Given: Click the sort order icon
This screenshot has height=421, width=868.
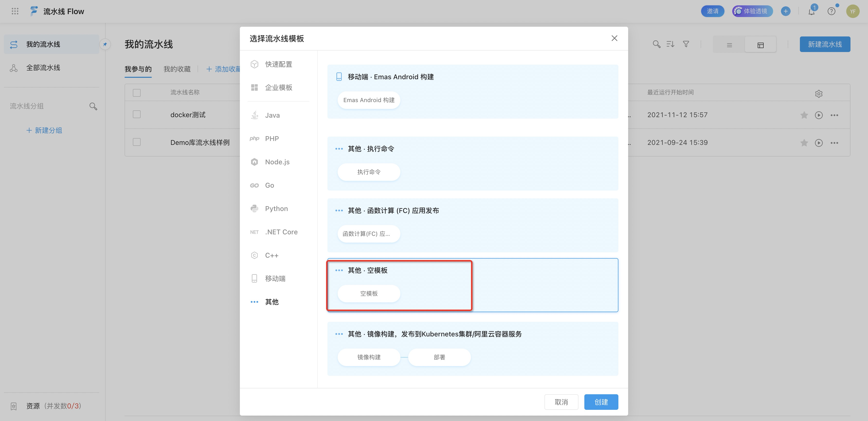Looking at the screenshot, I should point(670,44).
